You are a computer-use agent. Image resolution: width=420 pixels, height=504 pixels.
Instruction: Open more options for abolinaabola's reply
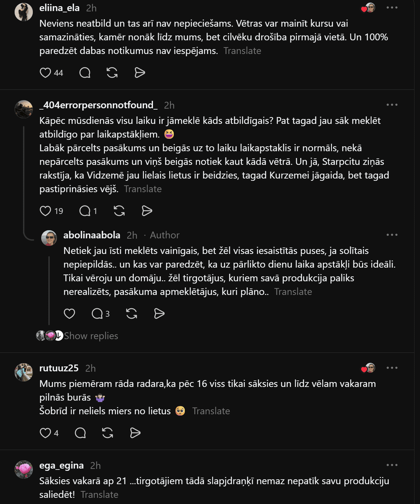click(392, 235)
